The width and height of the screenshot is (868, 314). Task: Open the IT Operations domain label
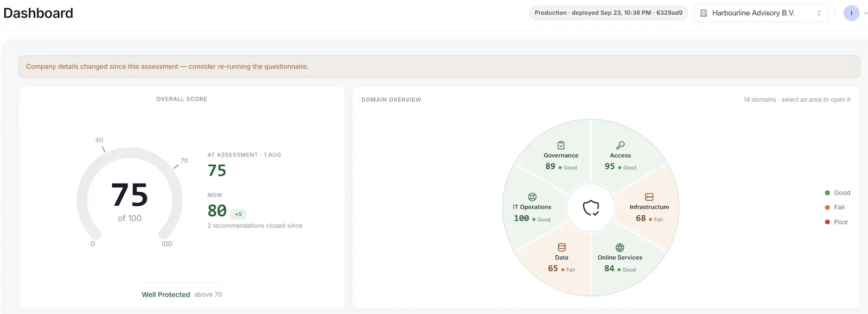[x=532, y=207]
